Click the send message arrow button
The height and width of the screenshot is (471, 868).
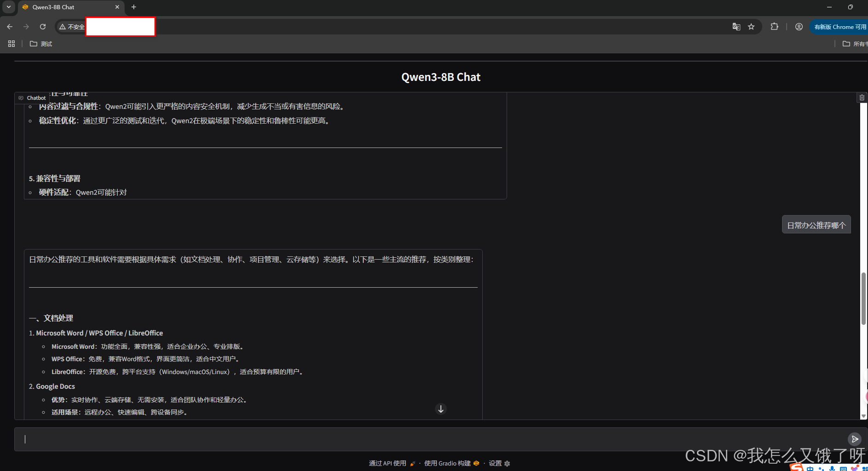855,439
